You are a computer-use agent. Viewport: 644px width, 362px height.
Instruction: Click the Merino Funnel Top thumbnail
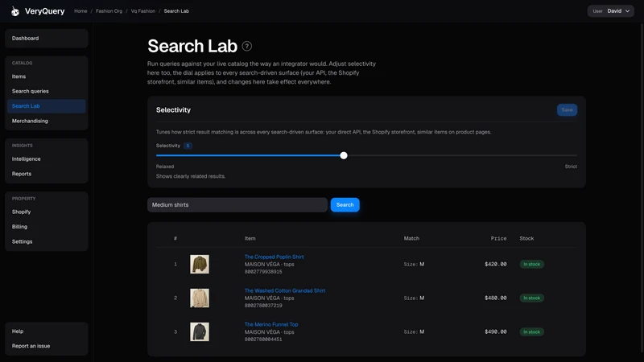click(x=200, y=331)
